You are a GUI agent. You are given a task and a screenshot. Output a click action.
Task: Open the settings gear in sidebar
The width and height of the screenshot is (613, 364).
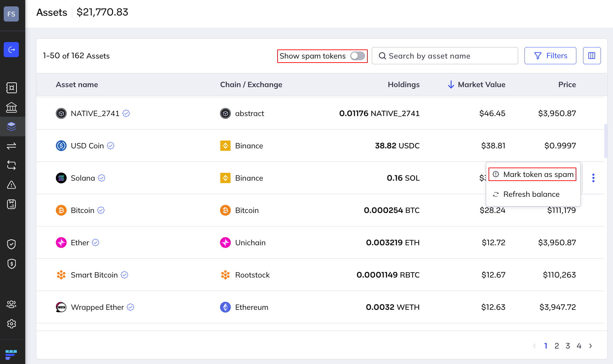pos(11,324)
